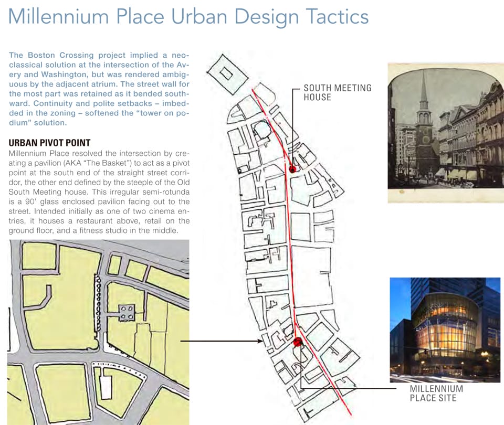Image resolution: width=504 pixels, height=425 pixels.
Task: Open the historic South Meeting House photograph
Action: pos(446,133)
